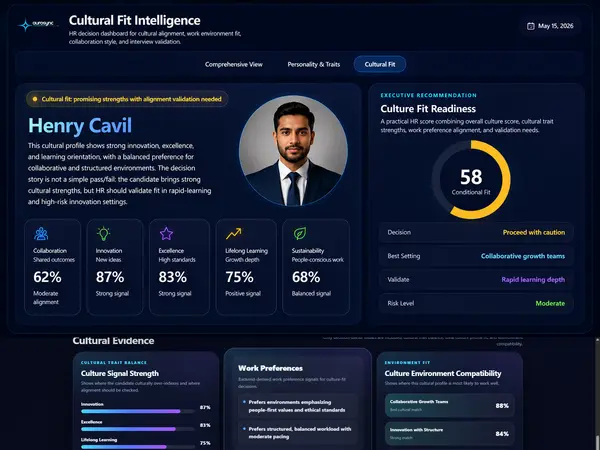Click the Work Preferences heading

click(x=270, y=368)
